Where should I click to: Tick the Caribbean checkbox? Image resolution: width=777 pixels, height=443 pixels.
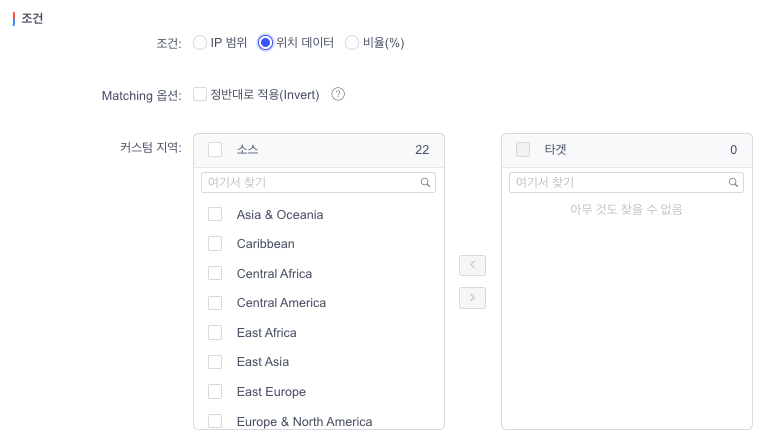(215, 243)
